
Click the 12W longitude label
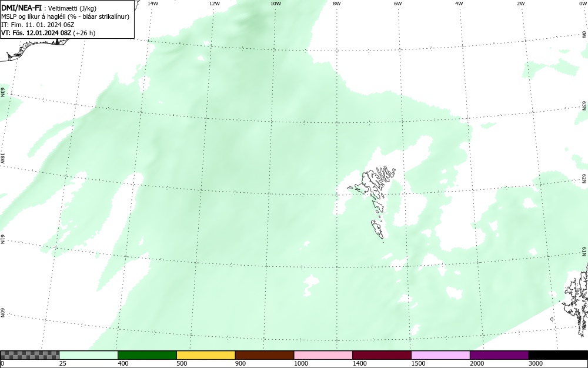pyautogui.click(x=215, y=4)
